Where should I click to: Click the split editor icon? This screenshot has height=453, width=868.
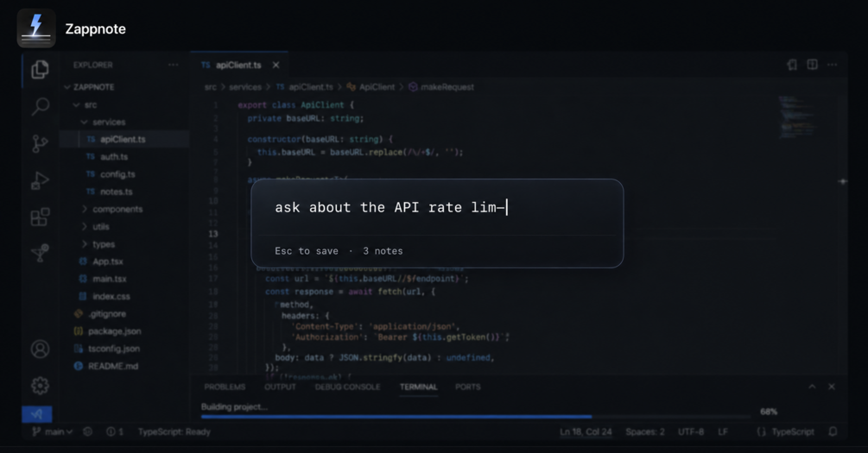[812, 65]
